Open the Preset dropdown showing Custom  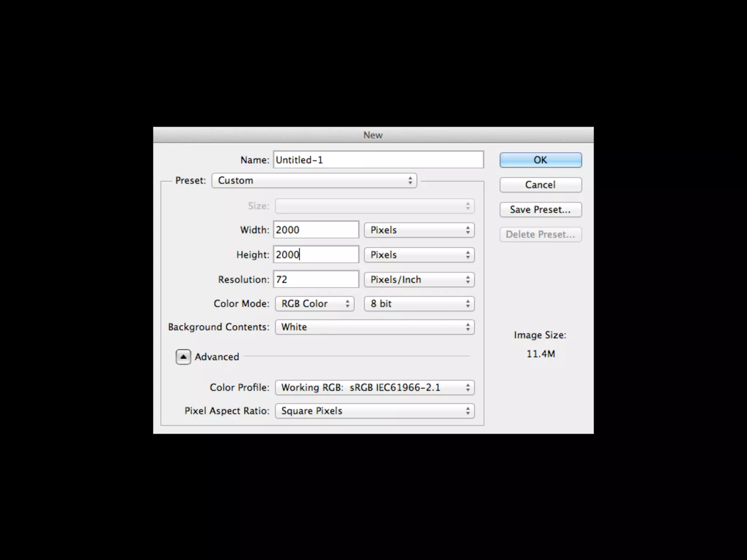point(314,180)
